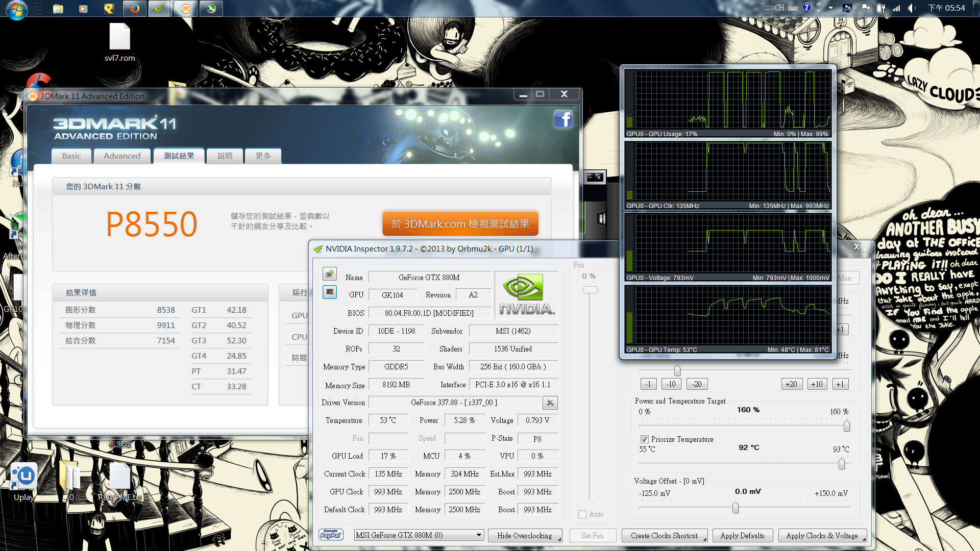Click the green globe taskbar button
This screenshot has height=551, width=980.
pos(211,9)
